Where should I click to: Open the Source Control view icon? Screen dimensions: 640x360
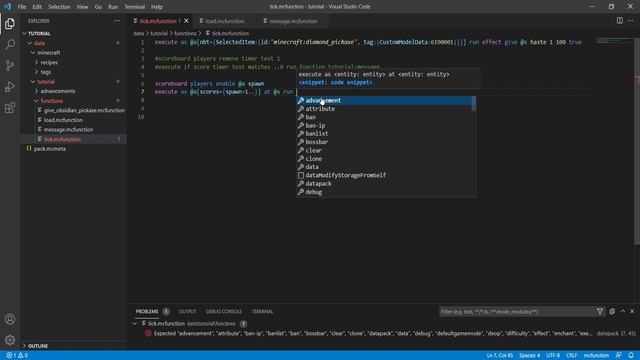tap(10, 65)
